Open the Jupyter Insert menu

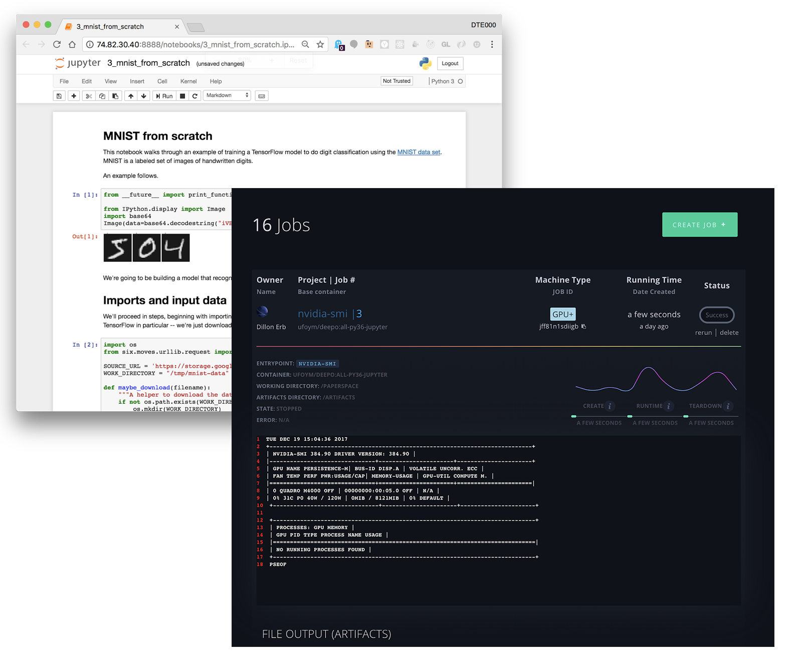[137, 81]
